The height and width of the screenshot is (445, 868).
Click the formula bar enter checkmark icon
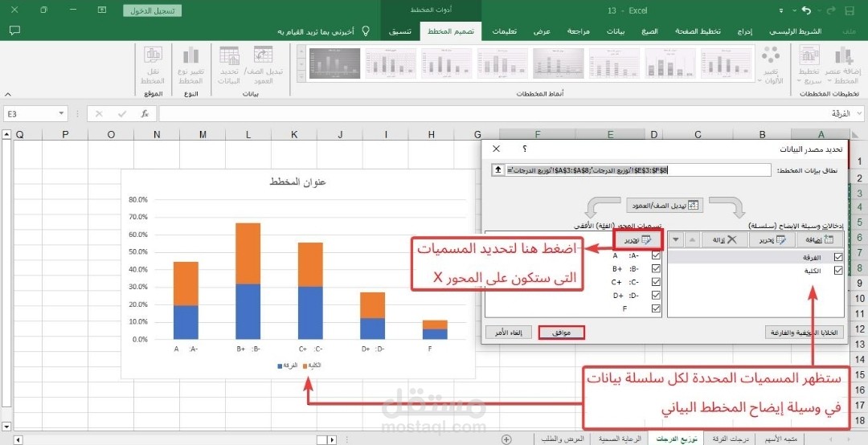(x=122, y=113)
